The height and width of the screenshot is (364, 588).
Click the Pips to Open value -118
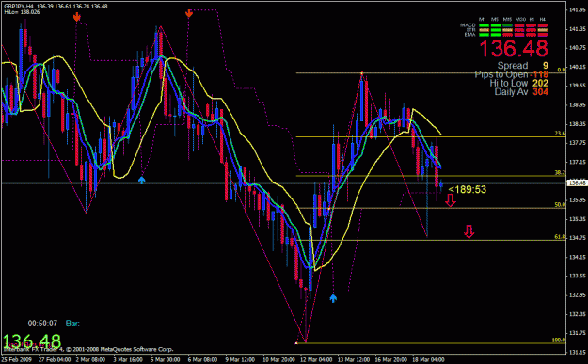pos(539,74)
